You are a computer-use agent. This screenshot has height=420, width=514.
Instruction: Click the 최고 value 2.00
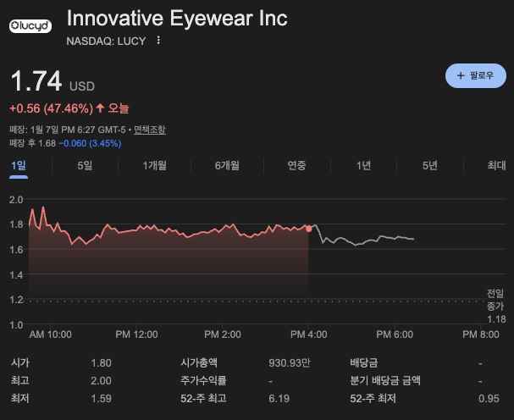[x=101, y=381]
